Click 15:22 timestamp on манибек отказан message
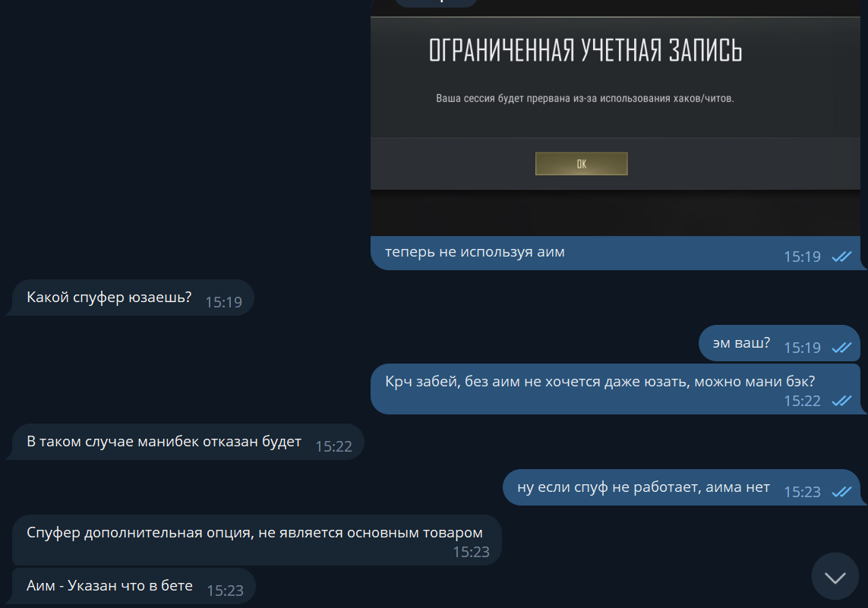The height and width of the screenshot is (608, 868). (x=334, y=446)
